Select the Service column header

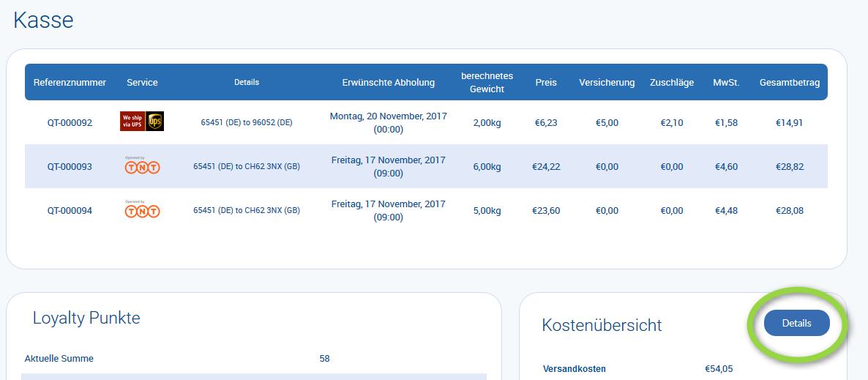coord(142,83)
